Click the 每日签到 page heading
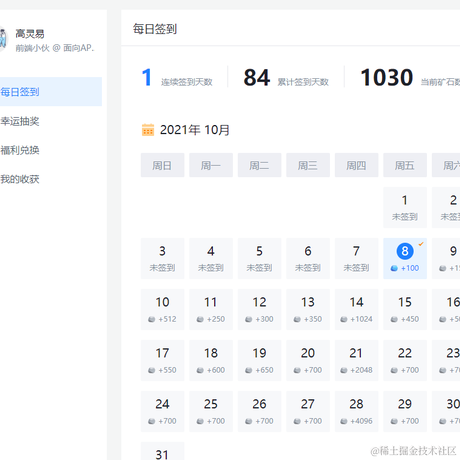This screenshot has height=460, width=460. [x=155, y=29]
